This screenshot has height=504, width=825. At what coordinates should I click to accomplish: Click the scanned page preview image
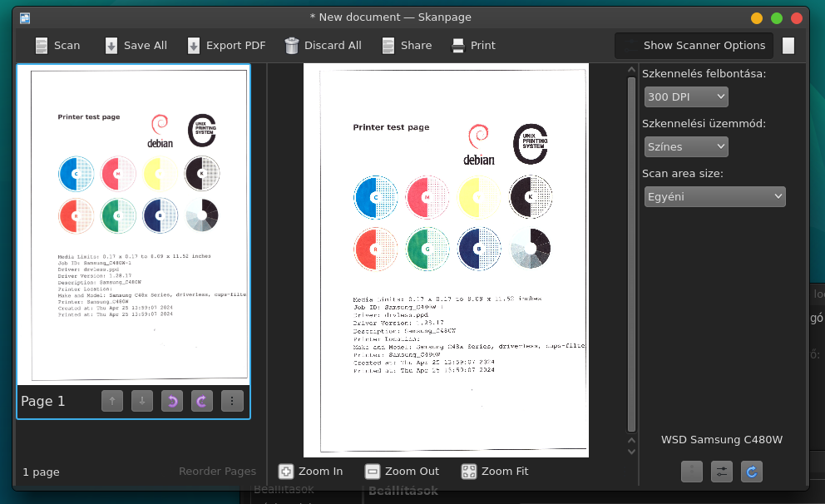tap(446, 260)
